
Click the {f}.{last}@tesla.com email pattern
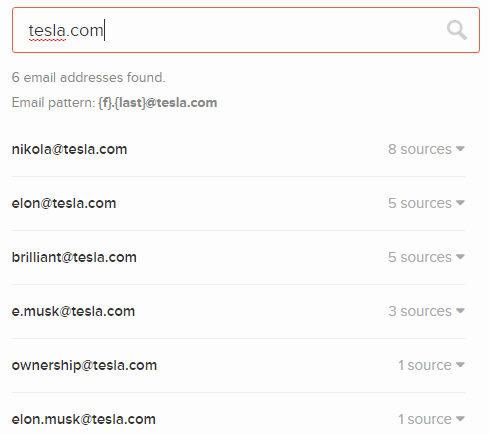pyautogui.click(x=158, y=103)
